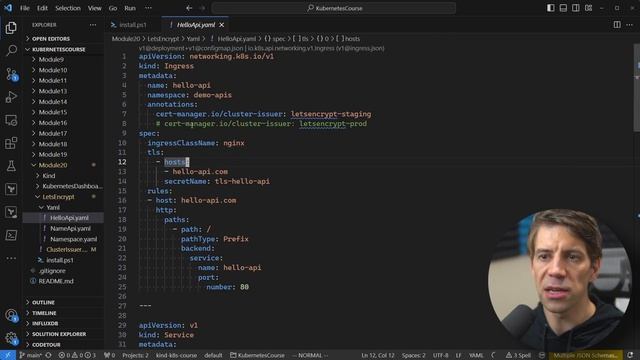The height and width of the screenshot is (360, 640).
Task: Show more menu bar items
Action: coord(148,8)
